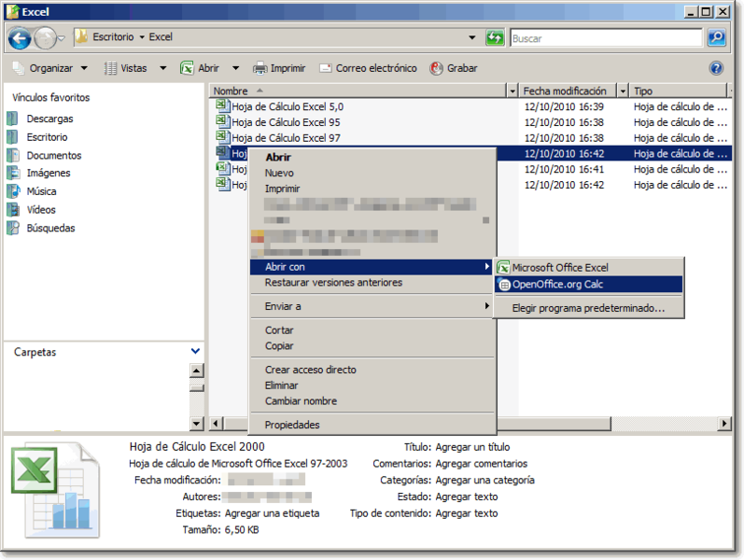Click Agregar un título field

(x=472, y=447)
